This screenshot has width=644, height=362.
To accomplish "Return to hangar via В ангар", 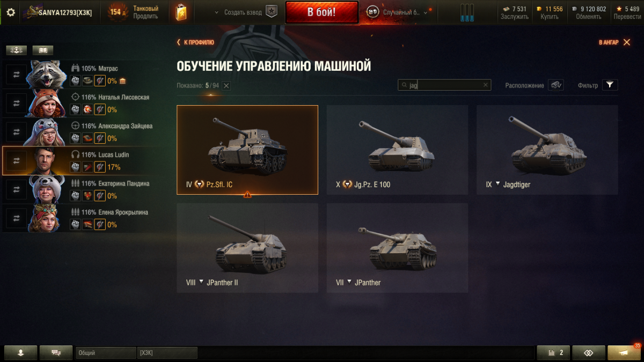I will [614, 42].
